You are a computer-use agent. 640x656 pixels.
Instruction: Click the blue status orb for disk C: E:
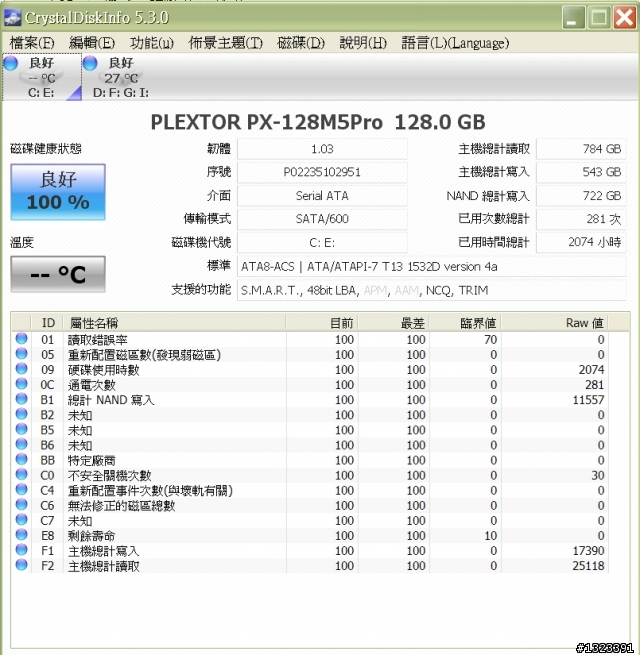click(x=10, y=64)
